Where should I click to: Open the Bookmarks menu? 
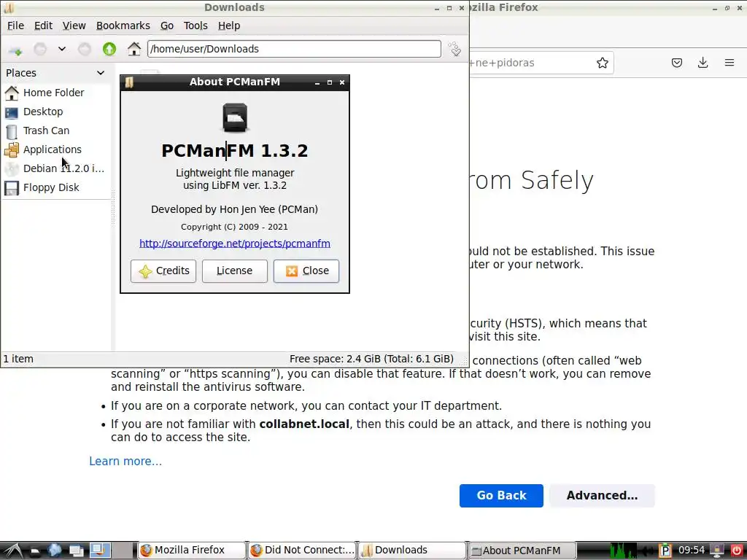coord(123,26)
